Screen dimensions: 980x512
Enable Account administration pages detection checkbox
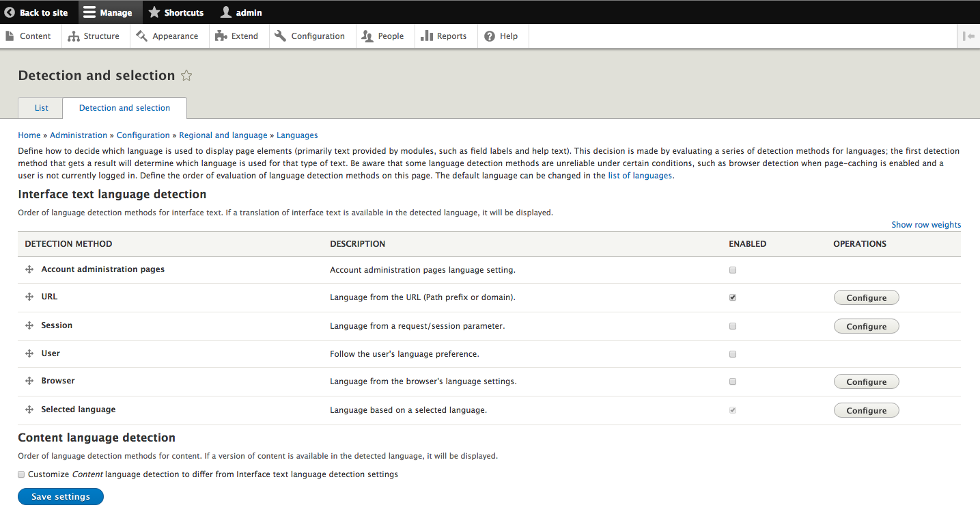click(x=733, y=270)
